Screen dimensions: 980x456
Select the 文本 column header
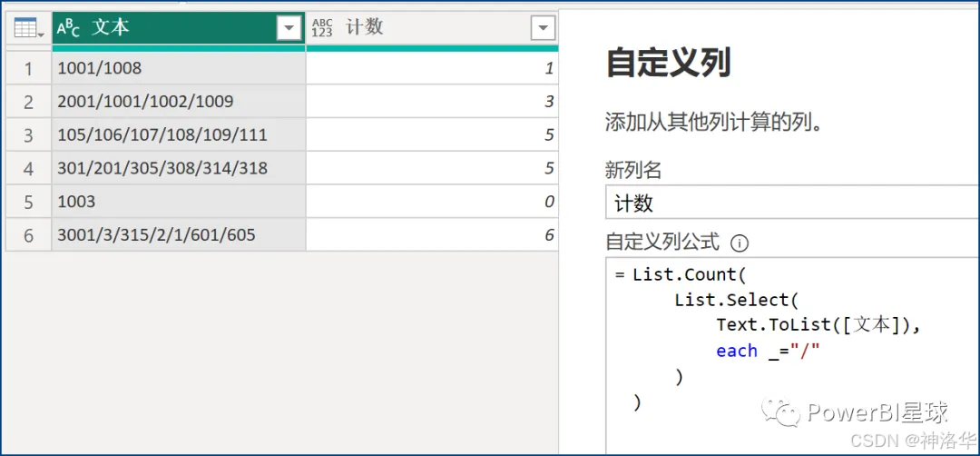(x=179, y=28)
